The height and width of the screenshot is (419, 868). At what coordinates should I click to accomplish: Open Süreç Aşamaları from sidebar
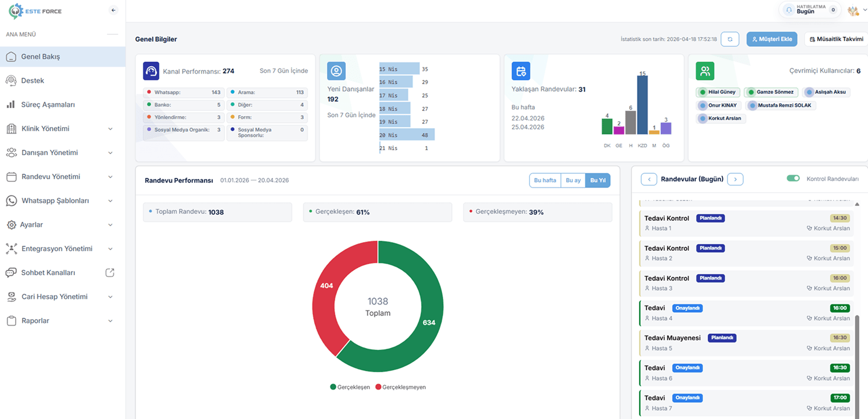[48, 105]
